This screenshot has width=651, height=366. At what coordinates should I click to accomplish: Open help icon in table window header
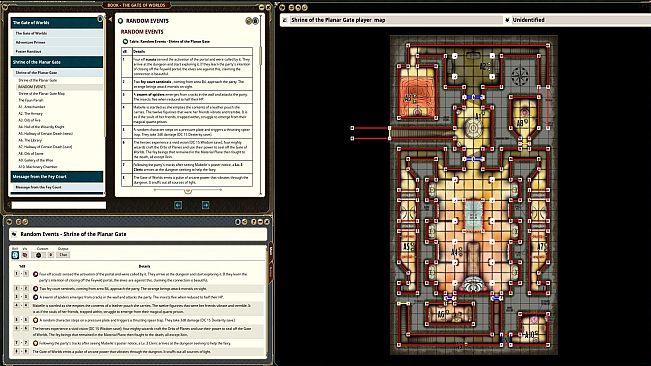(x=254, y=222)
